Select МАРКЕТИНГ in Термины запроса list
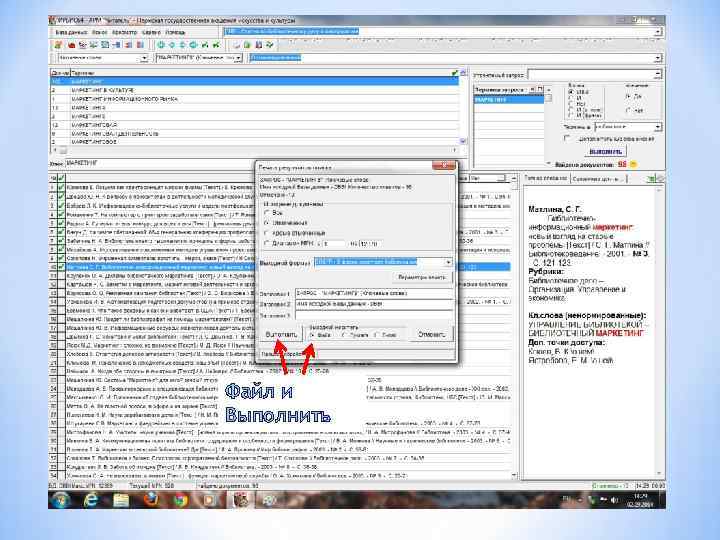The width and height of the screenshot is (720, 540). [508, 100]
